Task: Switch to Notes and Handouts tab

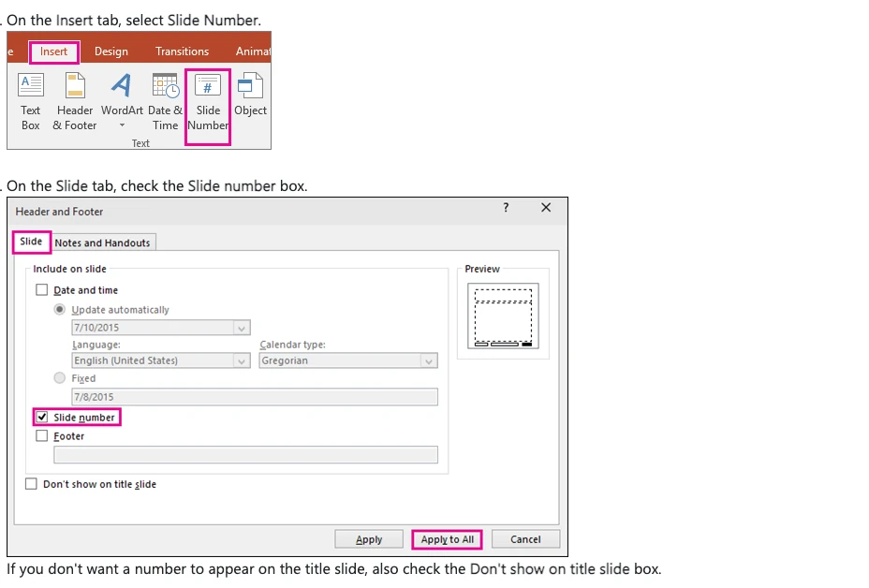Action: (x=102, y=243)
